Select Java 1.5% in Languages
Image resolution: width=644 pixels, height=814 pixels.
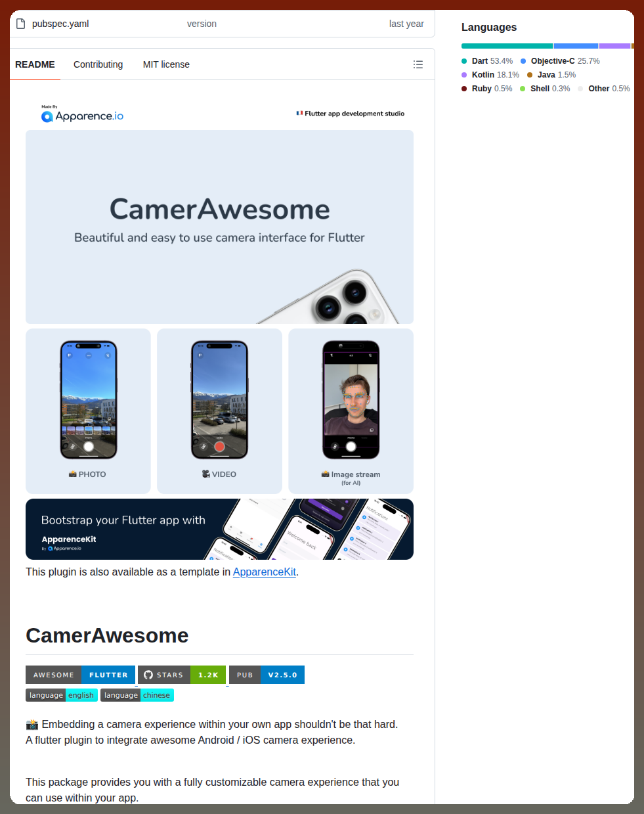551,75
